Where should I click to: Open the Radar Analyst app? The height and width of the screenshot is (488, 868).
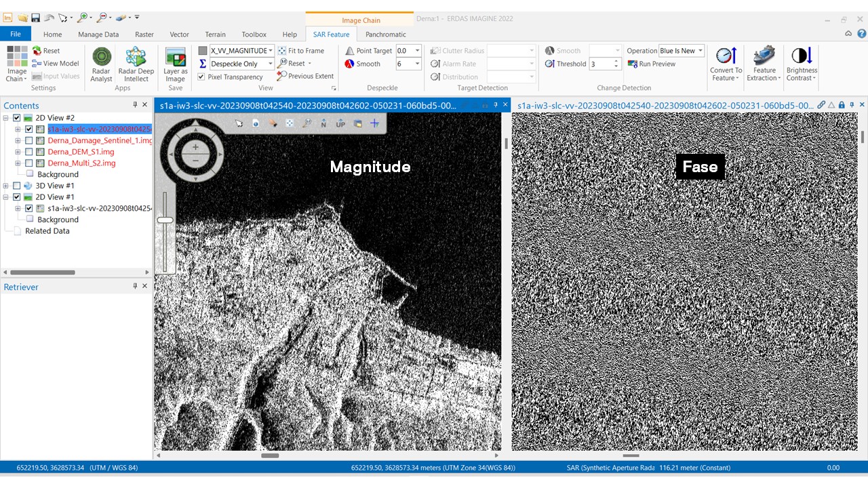click(102, 64)
